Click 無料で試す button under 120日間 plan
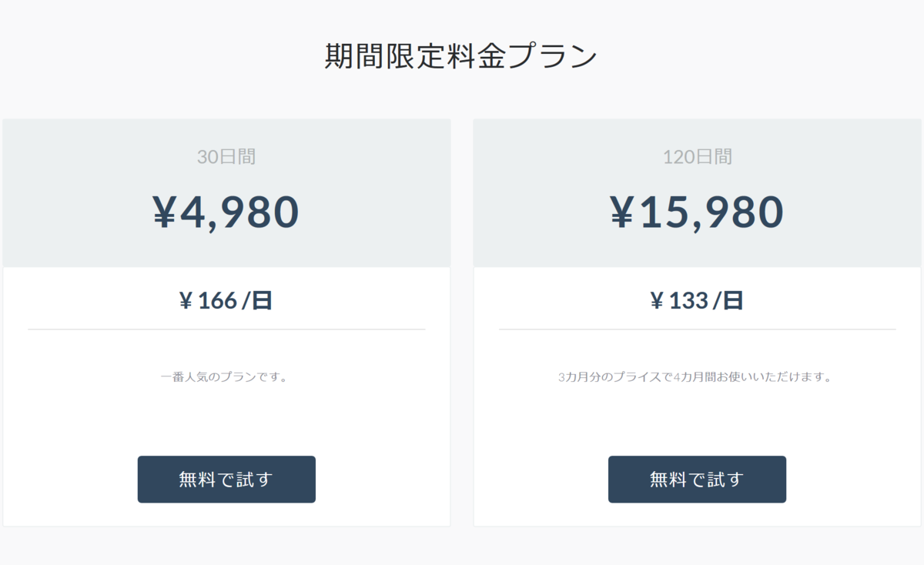924x565 pixels. pyautogui.click(x=697, y=480)
